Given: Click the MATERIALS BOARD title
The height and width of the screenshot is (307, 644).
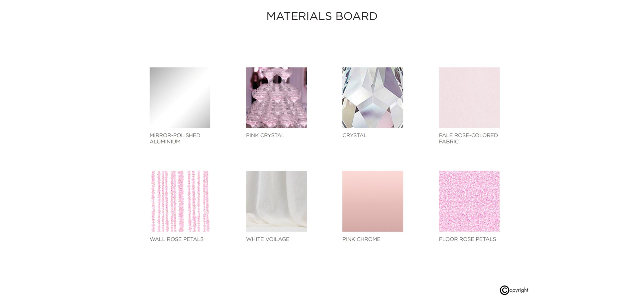Looking at the screenshot, I should tap(322, 16).
